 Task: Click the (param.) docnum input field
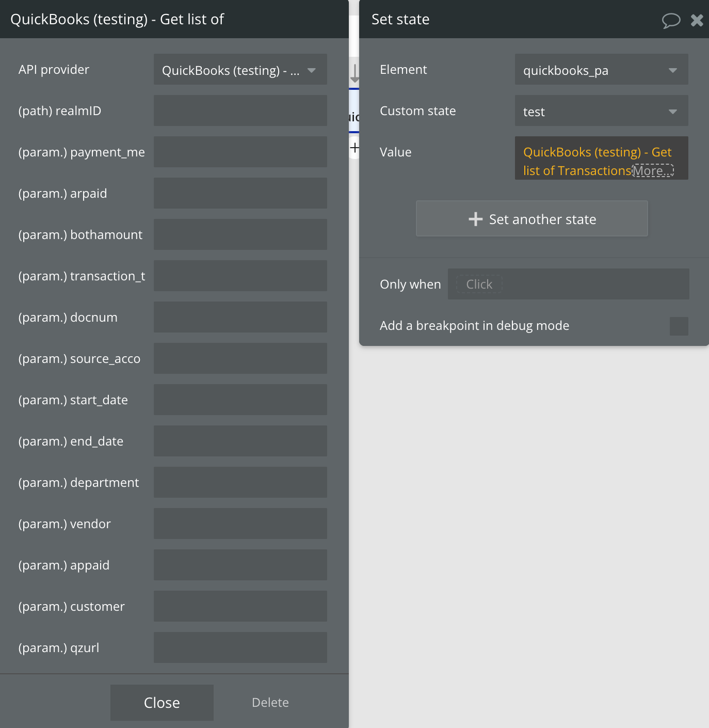tap(240, 317)
